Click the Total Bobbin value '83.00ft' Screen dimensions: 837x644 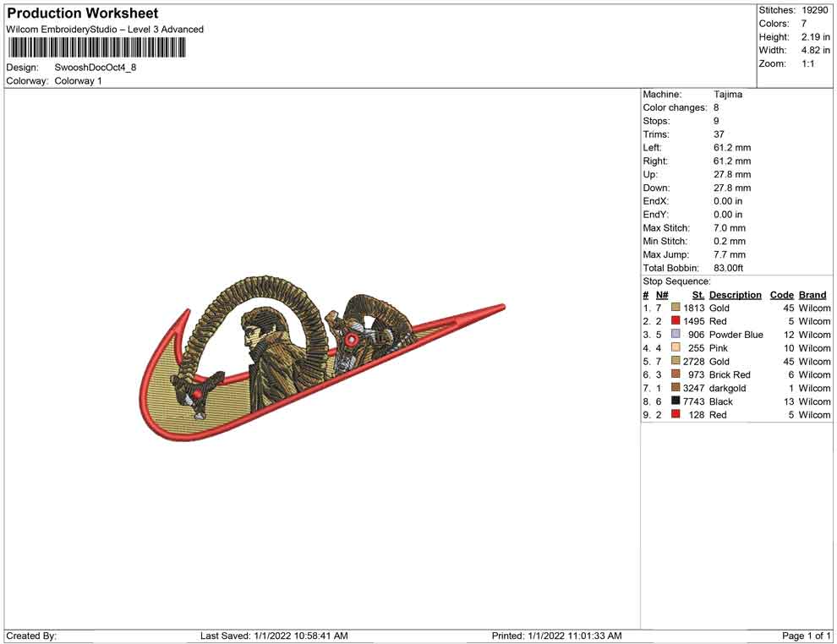click(x=728, y=268)
